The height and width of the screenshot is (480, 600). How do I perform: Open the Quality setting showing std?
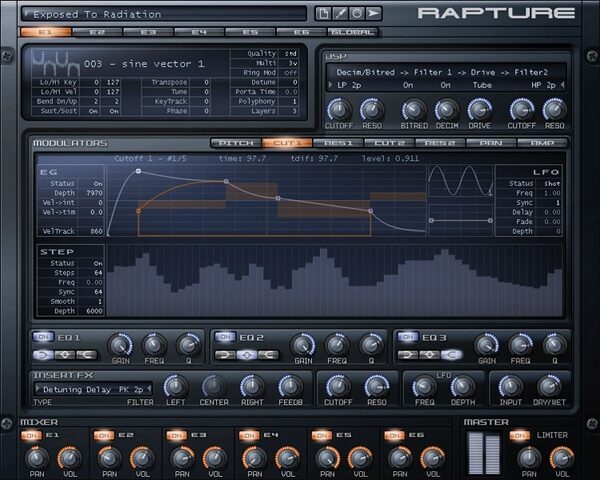(x=290, y=54)
